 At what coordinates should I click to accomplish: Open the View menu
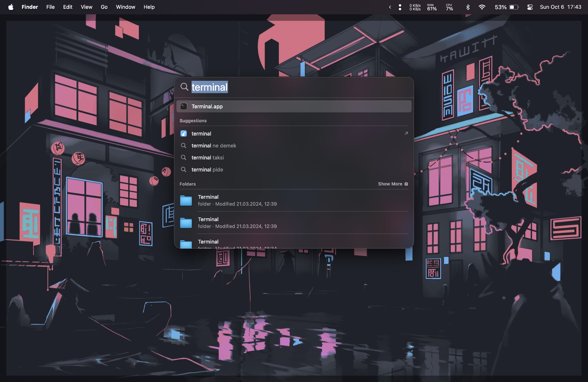(86, 7)
